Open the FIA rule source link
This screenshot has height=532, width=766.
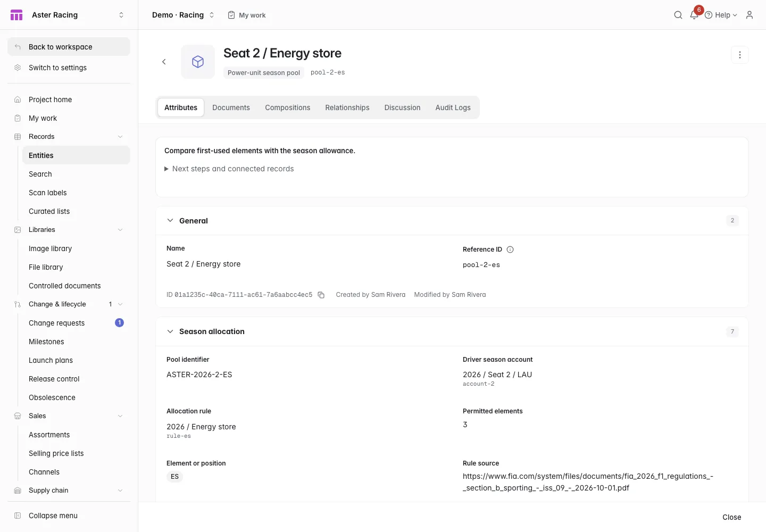coord(588,482)
